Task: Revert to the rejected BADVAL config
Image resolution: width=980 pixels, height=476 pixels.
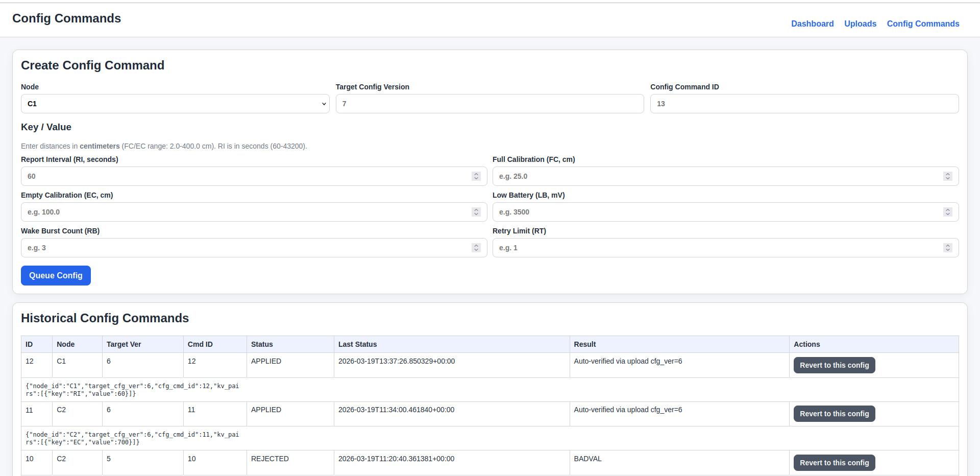Action: pos(834,463)
